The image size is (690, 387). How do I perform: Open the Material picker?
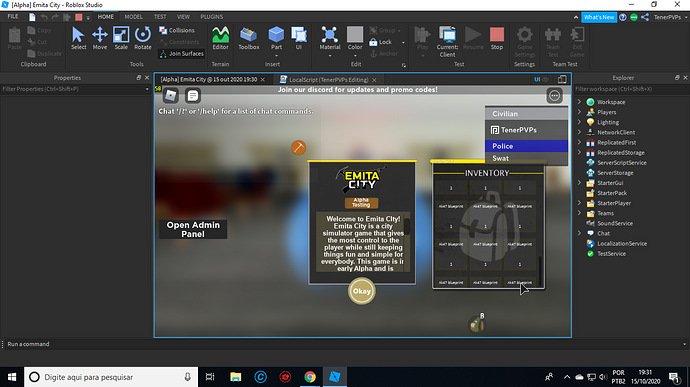(330, 38)
